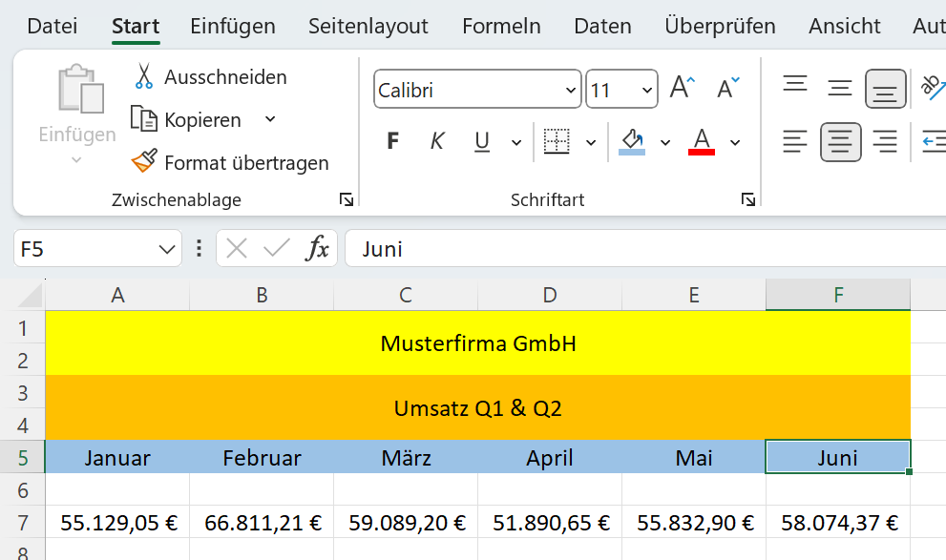Open the Formeln ribbon tab
This screenshot has height=560, width=946.
tap(501, 26)
